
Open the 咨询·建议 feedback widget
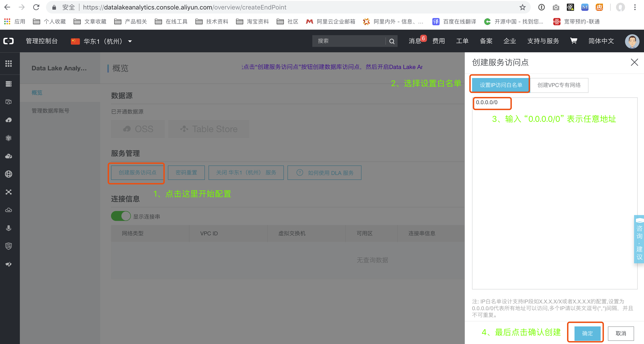pos(639,239)
